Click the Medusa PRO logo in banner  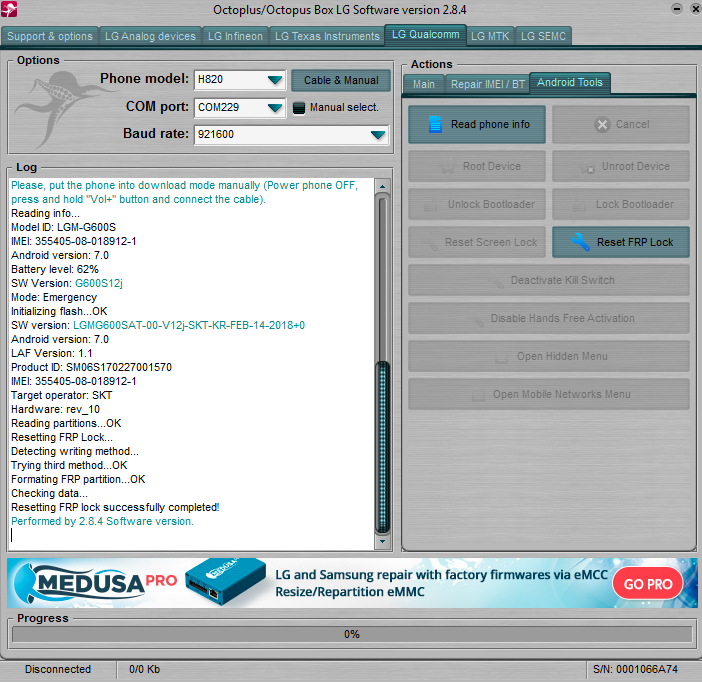[x=96, y=582]
